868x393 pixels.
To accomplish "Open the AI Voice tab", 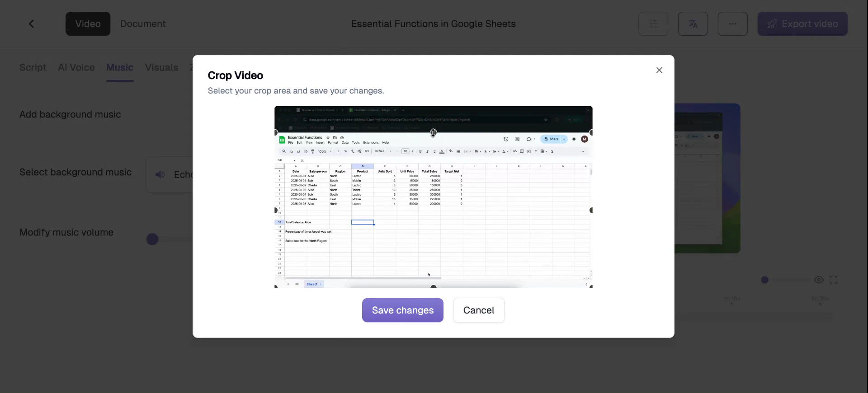I will click(x=76, y=67).
